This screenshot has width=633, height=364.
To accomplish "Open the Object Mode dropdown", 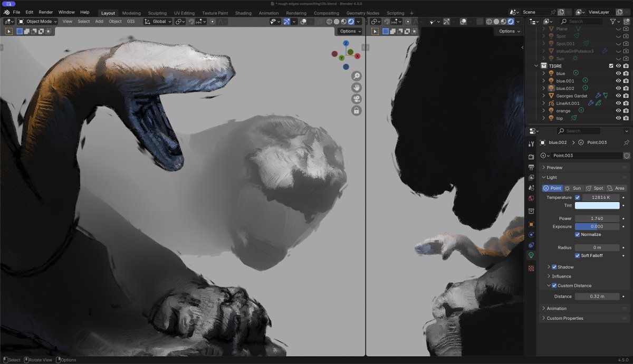I will (x=38, y=22).
